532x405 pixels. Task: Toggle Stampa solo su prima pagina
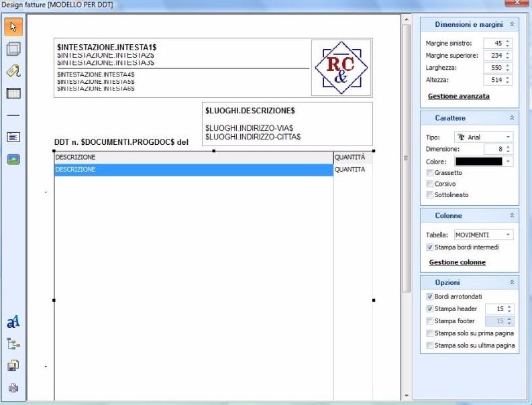tap(429, 333)
